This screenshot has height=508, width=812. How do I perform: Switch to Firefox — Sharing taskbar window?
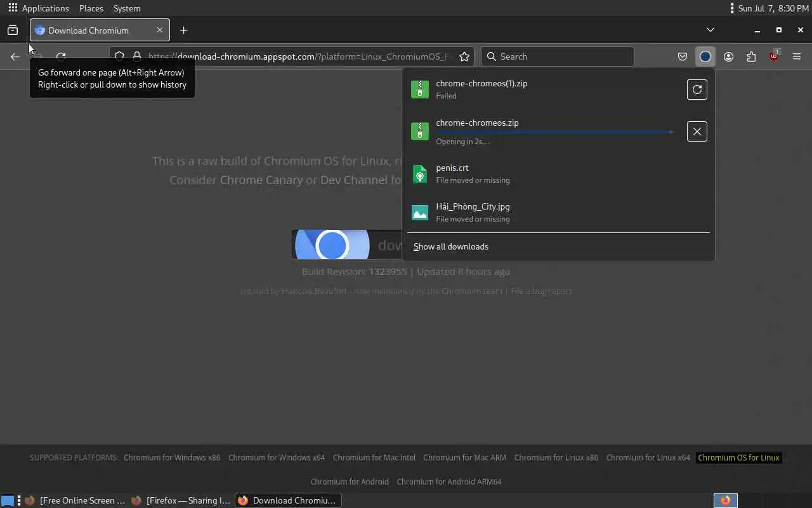[181, 500]
